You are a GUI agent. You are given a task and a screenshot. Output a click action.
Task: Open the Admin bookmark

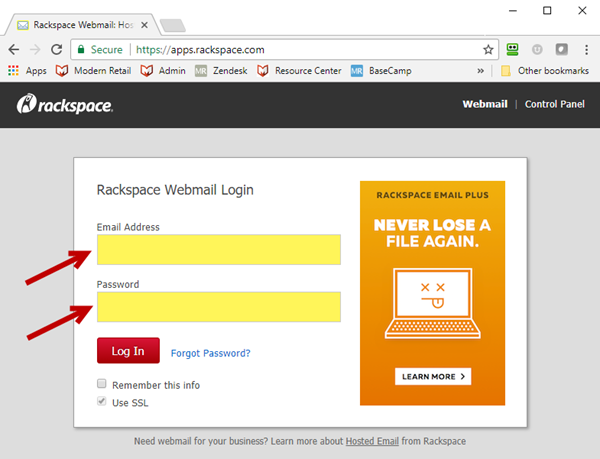(x=163, y=71)
